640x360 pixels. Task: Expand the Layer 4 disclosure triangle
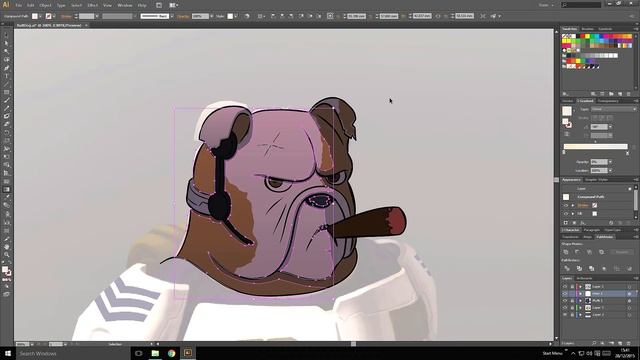point(580,293)
